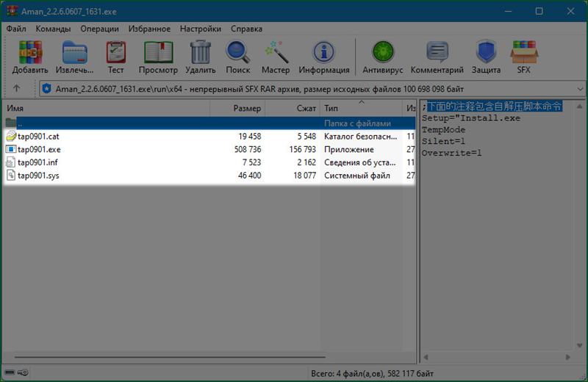Click comment pane scroll down arrow
The width and height of the screenshot is (588, 382).
point(579,345)
